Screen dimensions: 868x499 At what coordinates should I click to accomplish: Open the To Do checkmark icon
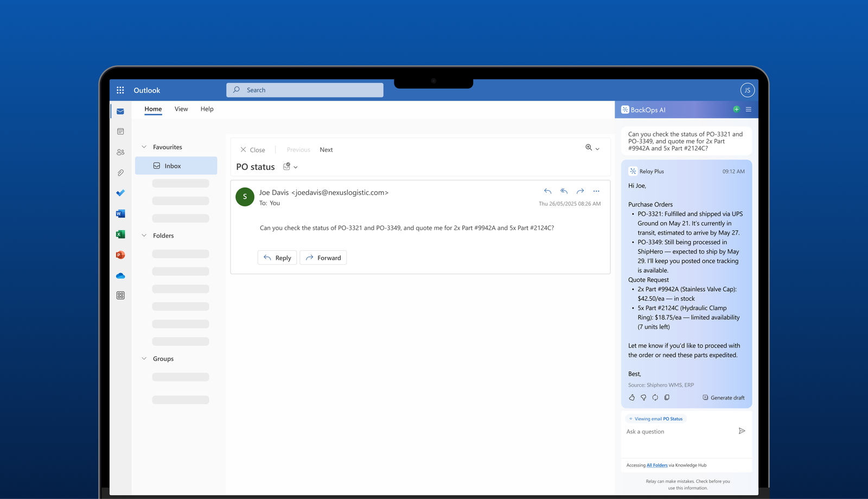[x=120, y=193]
